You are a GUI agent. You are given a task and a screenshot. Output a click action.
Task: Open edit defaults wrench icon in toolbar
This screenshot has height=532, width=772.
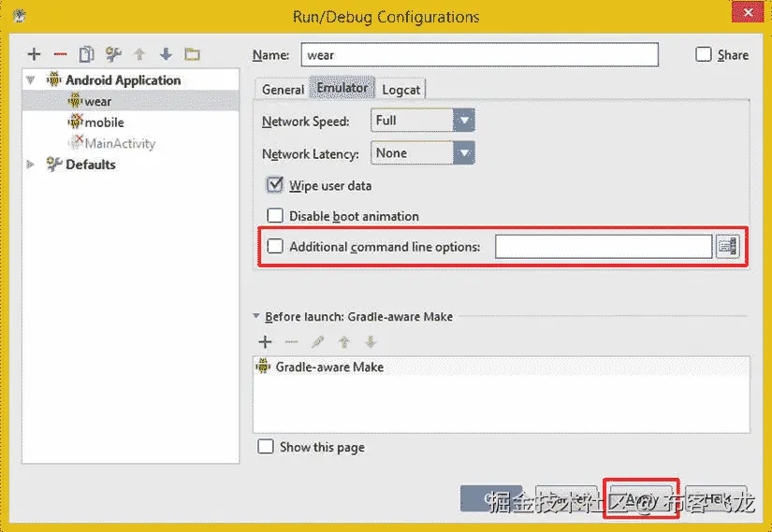(x=113, y=54)
